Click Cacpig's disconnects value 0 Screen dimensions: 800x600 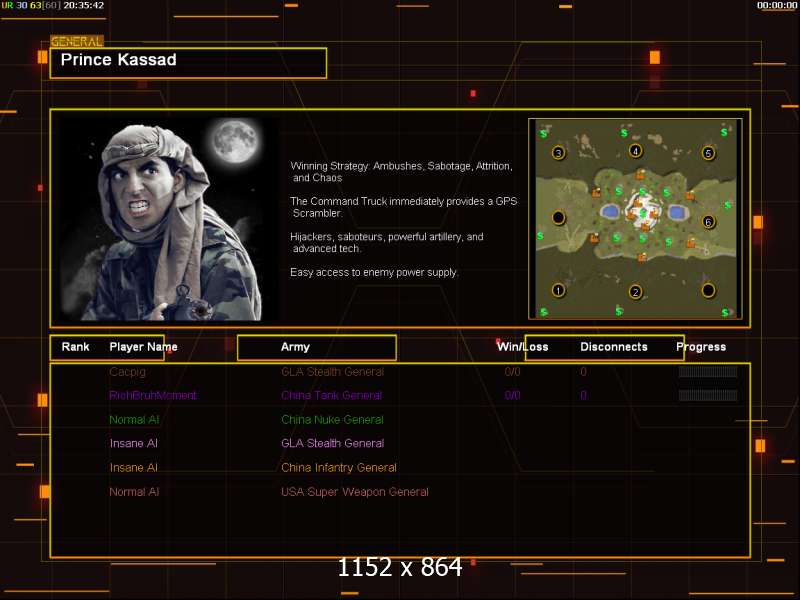583,372
